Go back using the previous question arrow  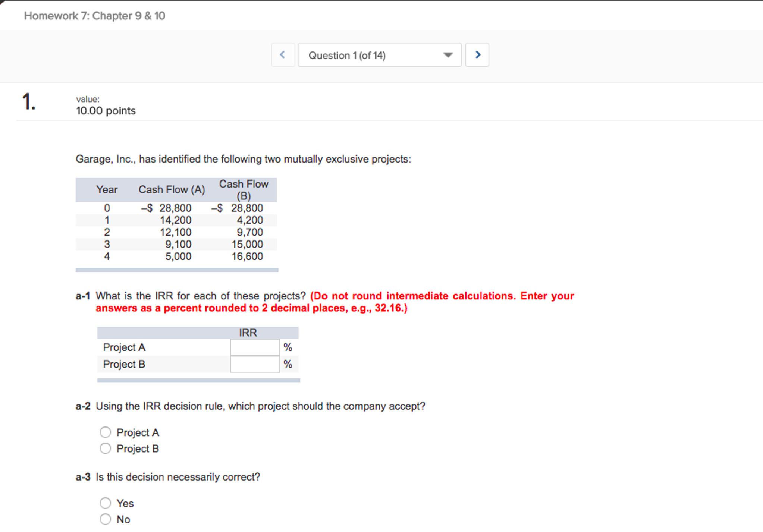pyautogui.click(x=283, y=54)
